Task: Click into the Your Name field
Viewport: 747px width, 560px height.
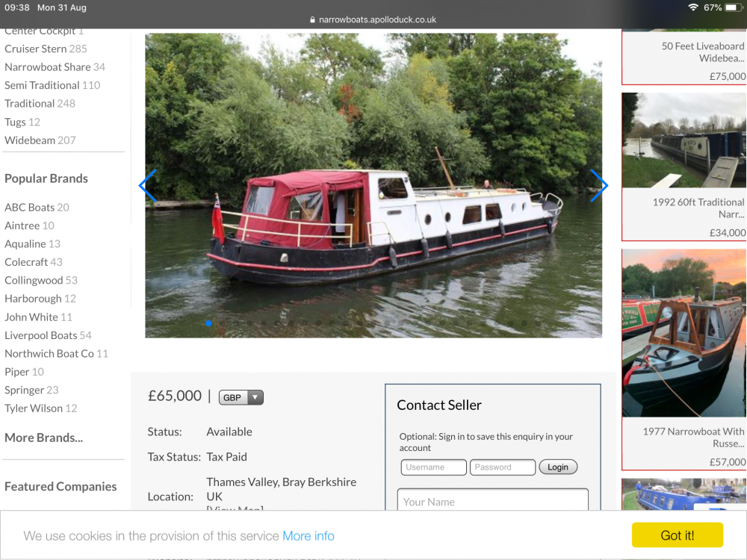Action: point(492,500)
